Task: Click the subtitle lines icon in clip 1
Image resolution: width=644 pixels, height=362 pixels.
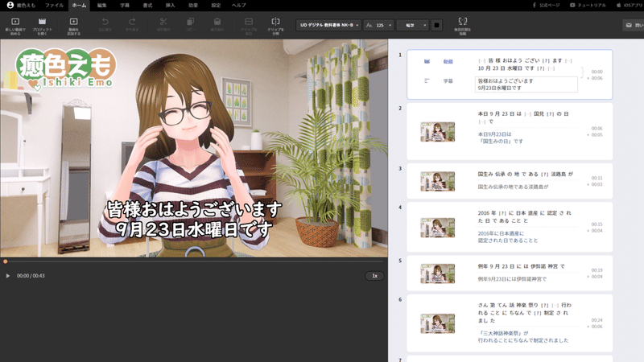Action: 427,81
